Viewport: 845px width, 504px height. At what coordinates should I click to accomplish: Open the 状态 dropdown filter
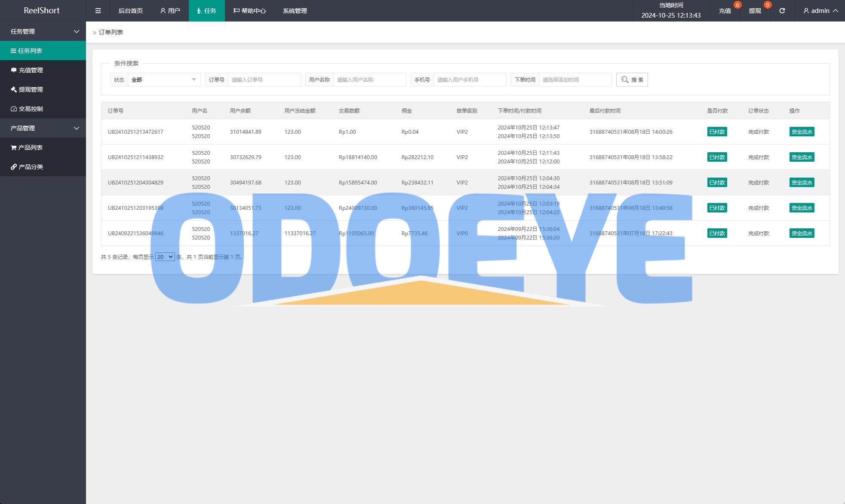(163, 79)
